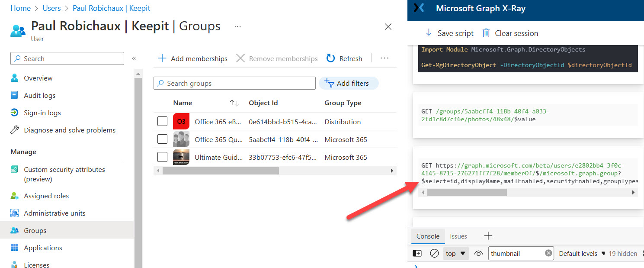
Task: Go to Users breadcrumb
Action: [51, 8]
